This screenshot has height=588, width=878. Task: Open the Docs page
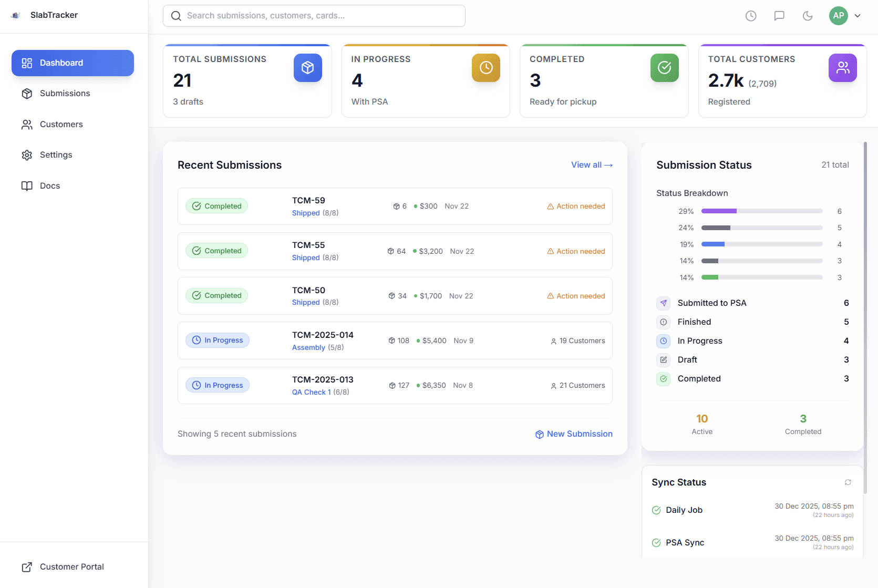click(x=49, y=185)
